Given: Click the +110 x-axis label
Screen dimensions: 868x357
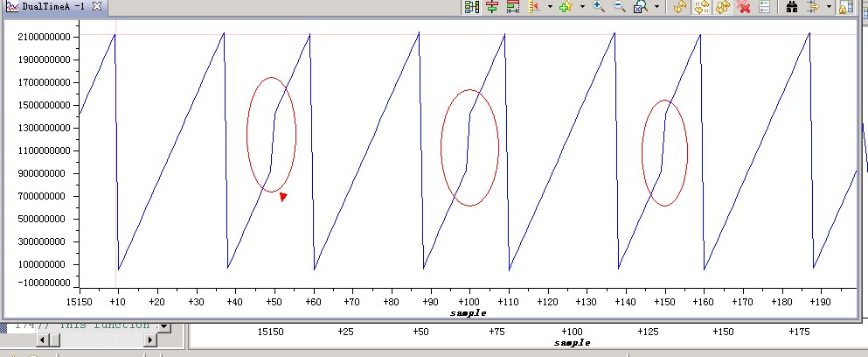Looking at the screenshot, I should [x=508, y=302].
